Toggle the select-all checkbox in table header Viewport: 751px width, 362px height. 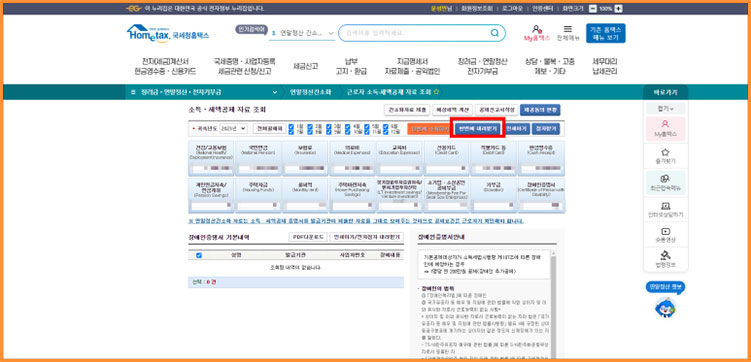point(199,256)
